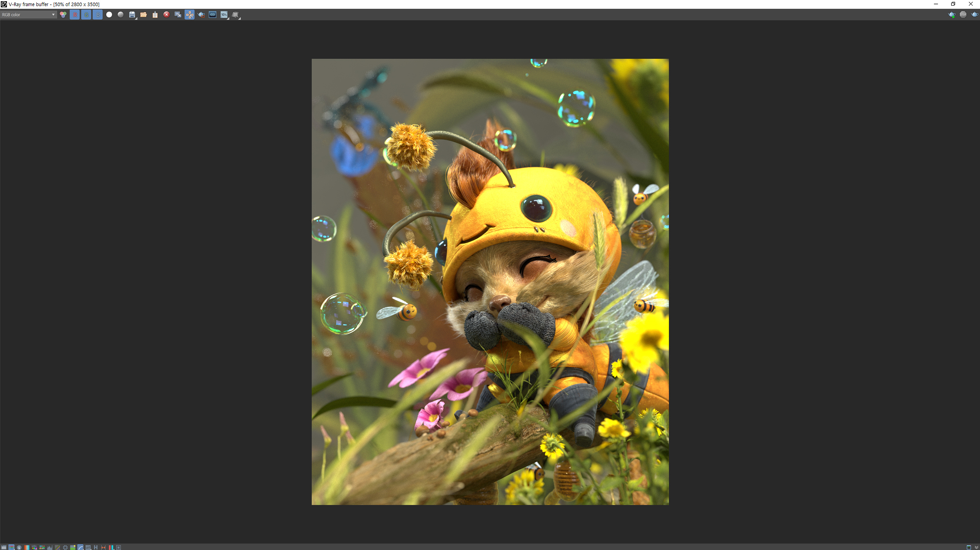This screenshot has height=550, width=980.
Task: Toggle the levels histogram correction
Action: point(50,547)
